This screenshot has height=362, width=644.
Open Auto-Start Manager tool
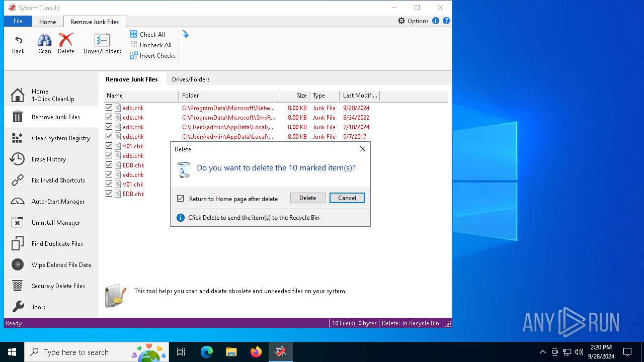click(51, 201)
